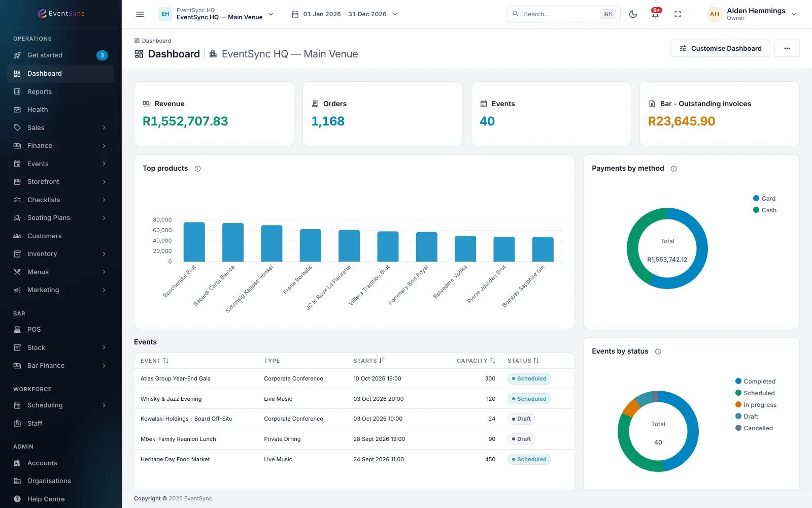
Task: Click Boschendal Brut bar in chart
Action: pos(194,242)
